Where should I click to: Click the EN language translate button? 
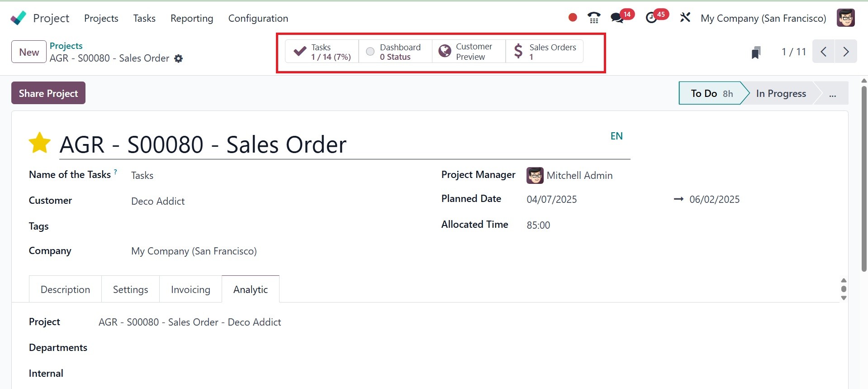tap(617, 136)
